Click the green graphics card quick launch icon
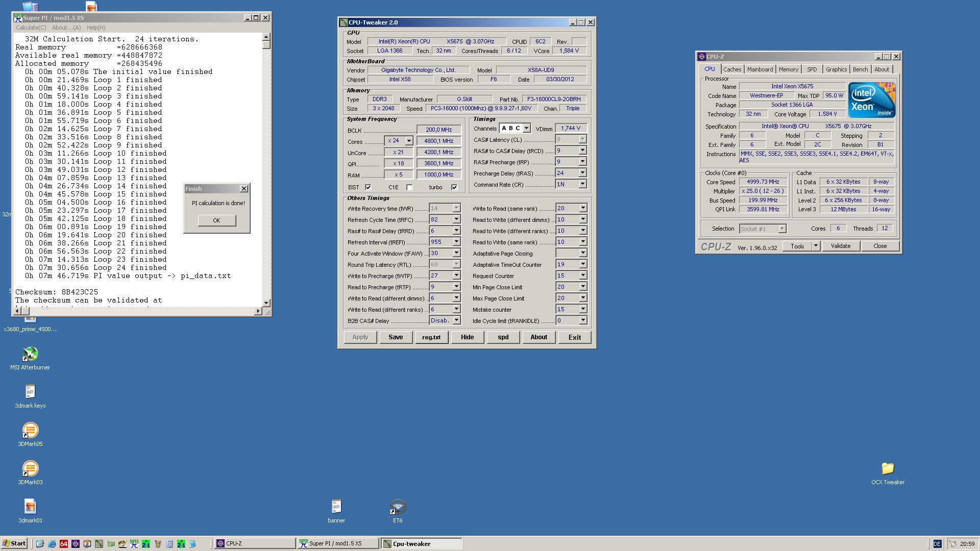 111,544
